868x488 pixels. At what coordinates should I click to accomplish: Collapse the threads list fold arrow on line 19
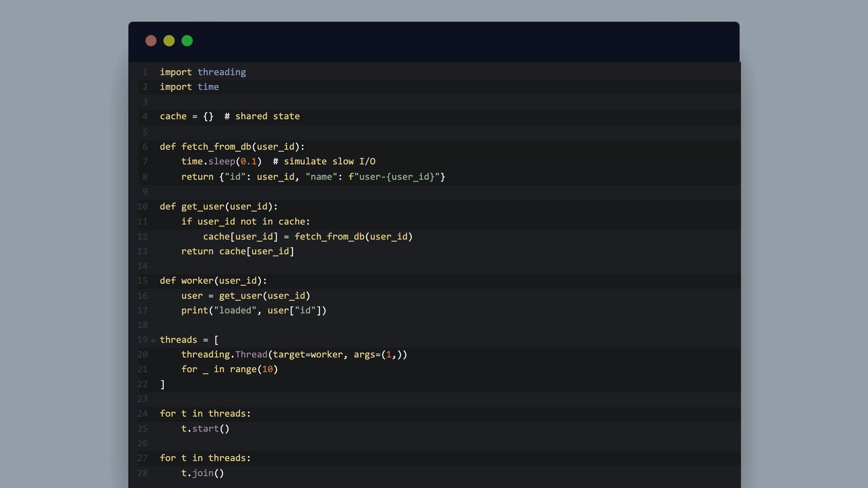tap(153, 341)
